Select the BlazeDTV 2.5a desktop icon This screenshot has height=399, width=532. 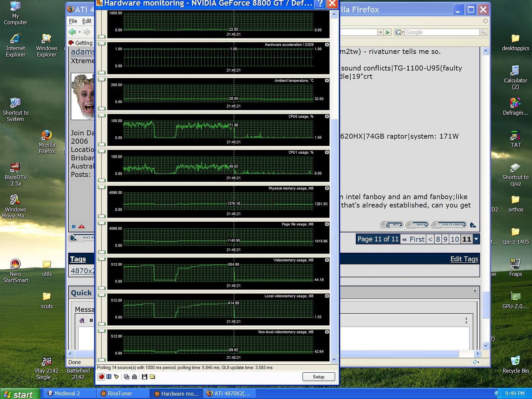(16, 174)
